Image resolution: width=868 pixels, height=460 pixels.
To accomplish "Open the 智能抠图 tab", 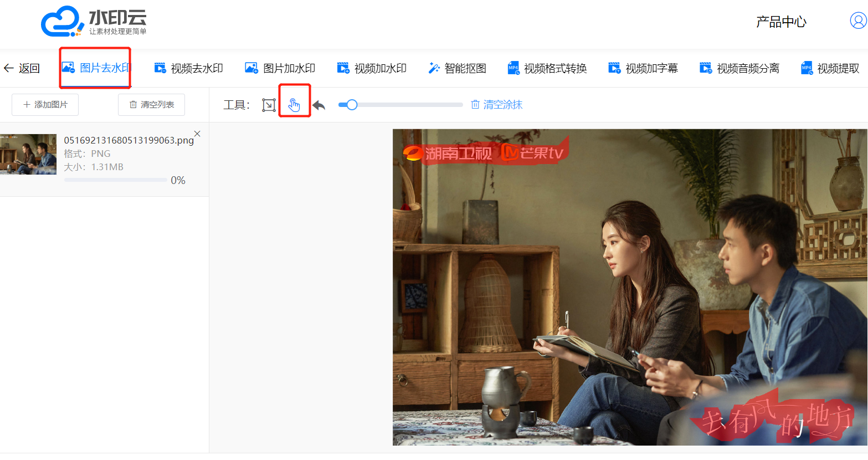I will 458,68.
